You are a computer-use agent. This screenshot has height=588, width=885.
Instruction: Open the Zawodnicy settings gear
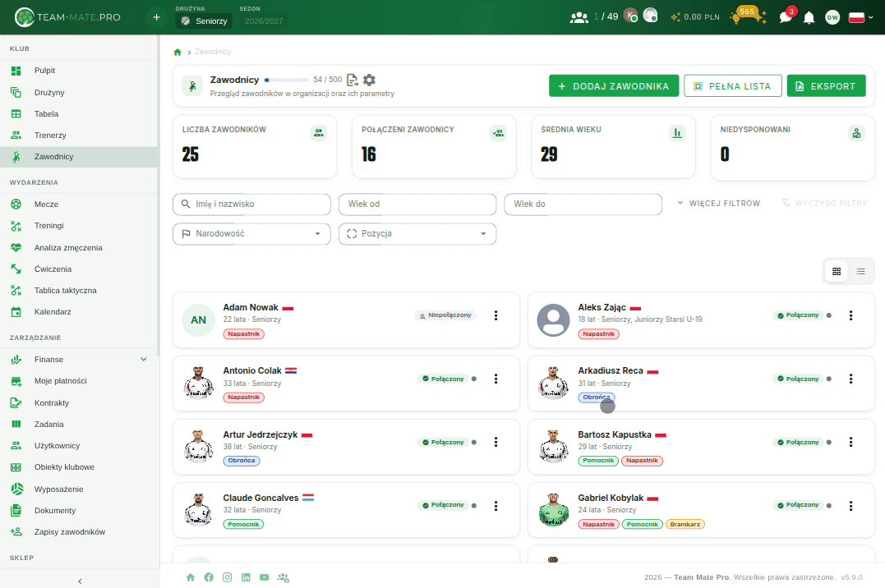point(369,80)
